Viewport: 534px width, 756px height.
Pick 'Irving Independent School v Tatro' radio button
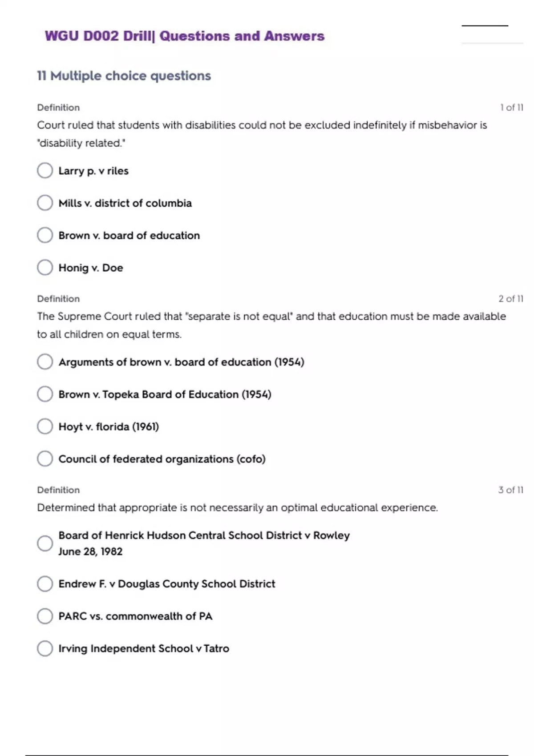coord(45,648)
